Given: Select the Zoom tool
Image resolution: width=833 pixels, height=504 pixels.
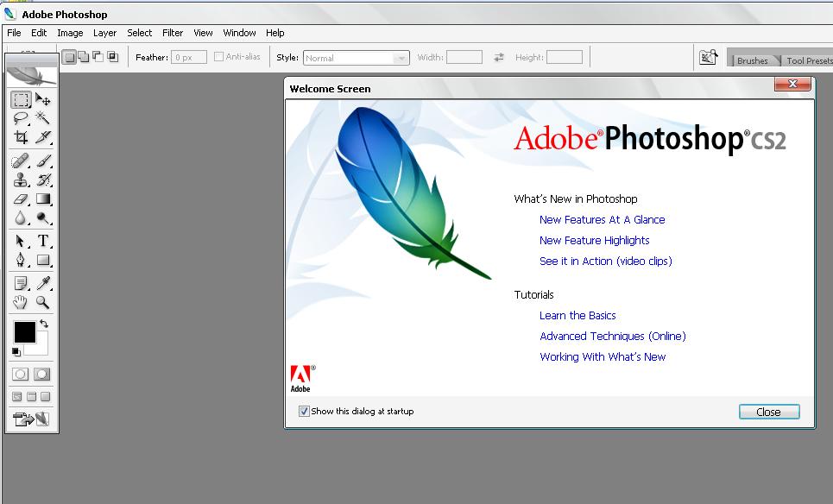Looking at the screenshot, I should (41, 302).
